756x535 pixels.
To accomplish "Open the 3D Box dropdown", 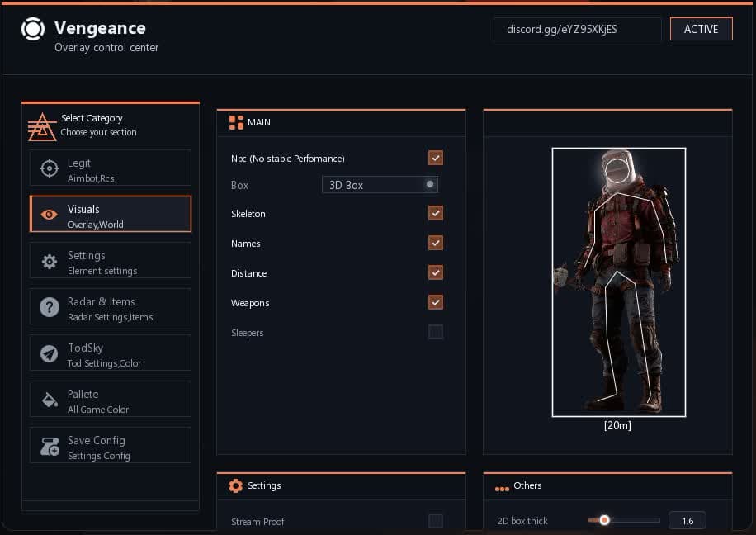I will tap(380, 185).
